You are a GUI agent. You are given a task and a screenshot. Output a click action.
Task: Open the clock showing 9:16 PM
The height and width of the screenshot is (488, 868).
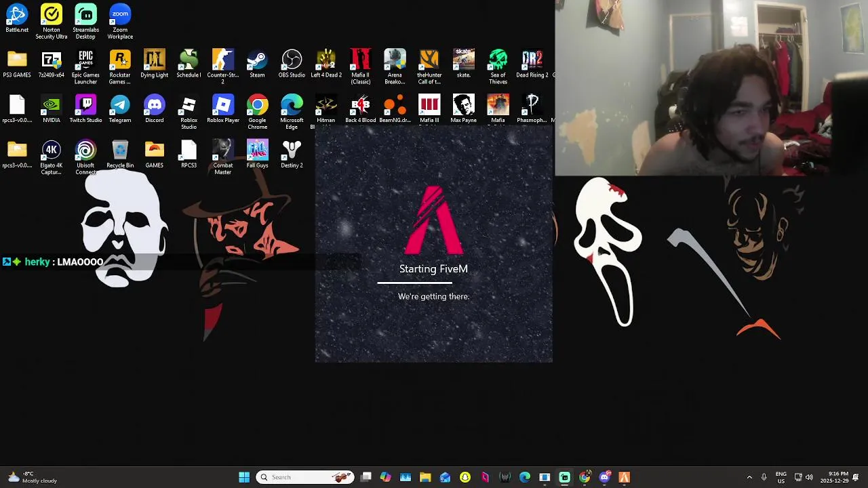click(x=834, y=477)
